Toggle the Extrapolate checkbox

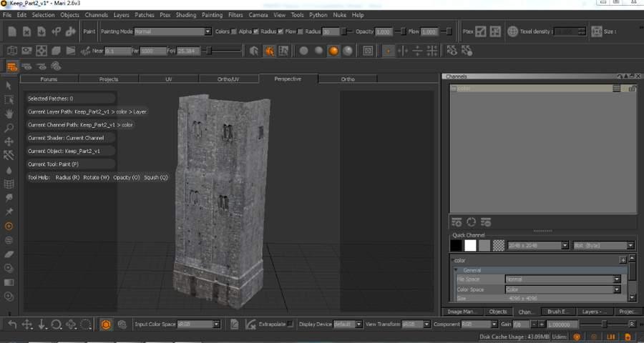[290, 324]
